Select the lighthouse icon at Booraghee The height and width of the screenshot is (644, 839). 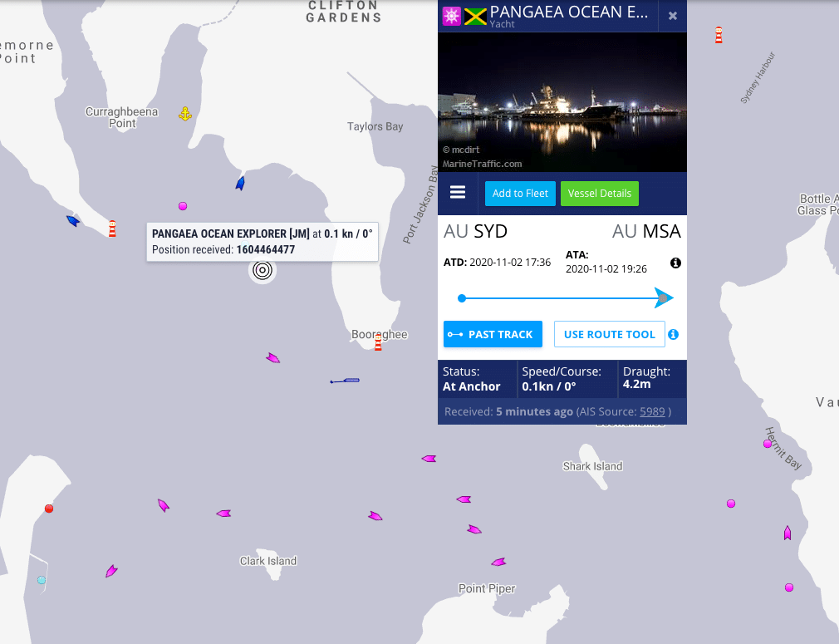point(378,342)
